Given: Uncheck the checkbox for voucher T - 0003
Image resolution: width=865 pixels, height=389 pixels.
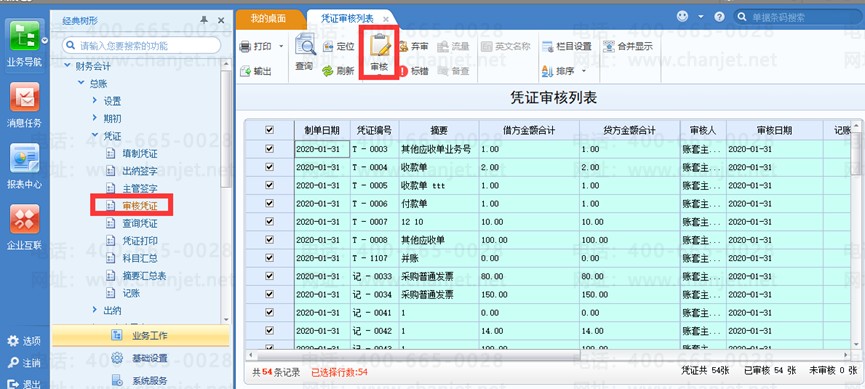Looking at the screenshot, I should click(269, 148).
